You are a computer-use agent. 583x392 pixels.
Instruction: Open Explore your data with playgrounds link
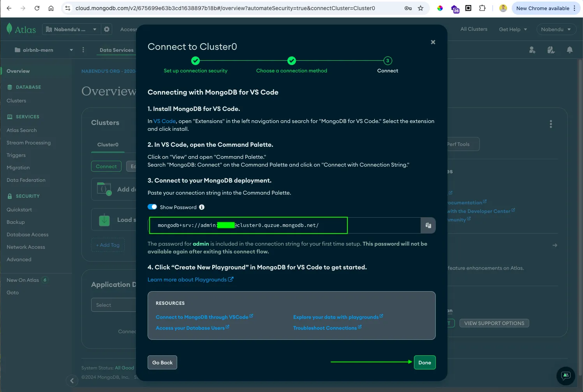[338, 317]
